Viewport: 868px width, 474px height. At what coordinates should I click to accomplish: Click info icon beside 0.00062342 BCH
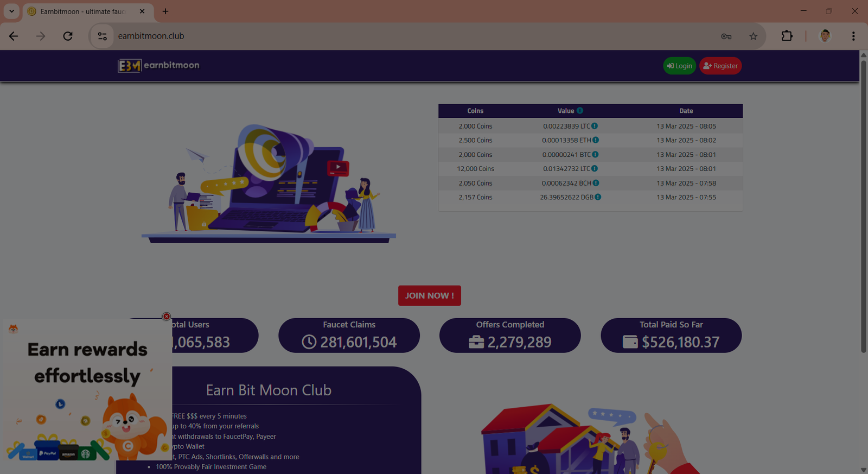click(596, 183)
